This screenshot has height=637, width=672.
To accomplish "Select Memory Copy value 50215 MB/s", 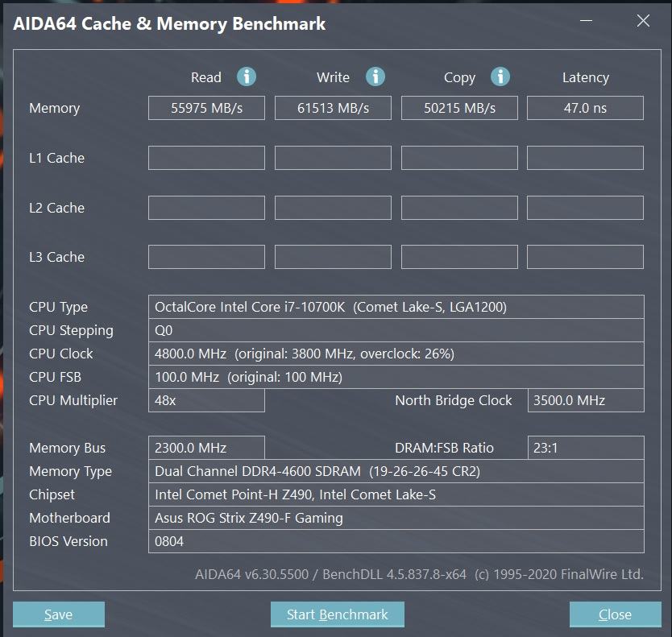I will coord(459,108).
